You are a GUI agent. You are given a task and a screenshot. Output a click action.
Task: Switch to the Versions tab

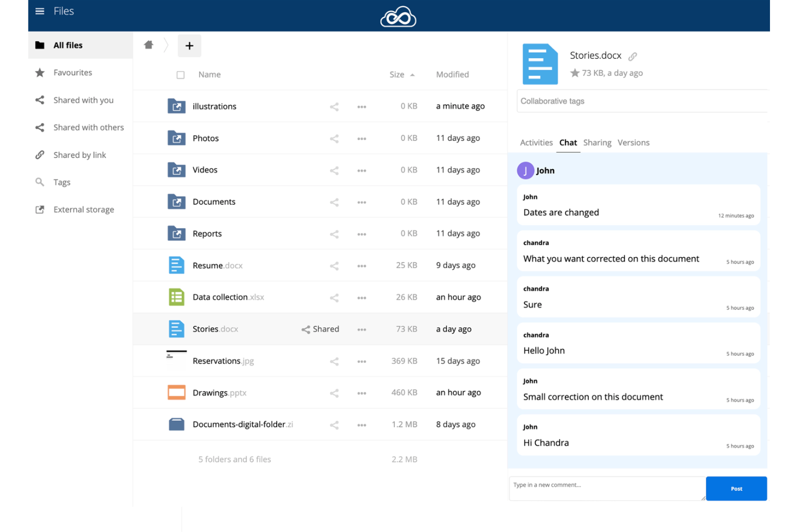[x=634, y=142]
